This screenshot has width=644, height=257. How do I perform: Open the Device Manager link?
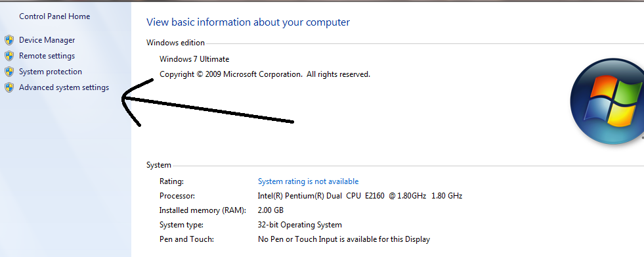47,40
